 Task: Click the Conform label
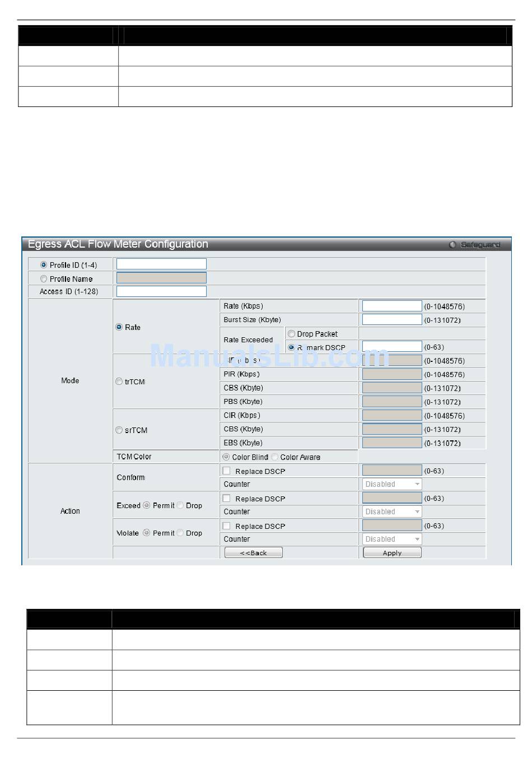131,477
